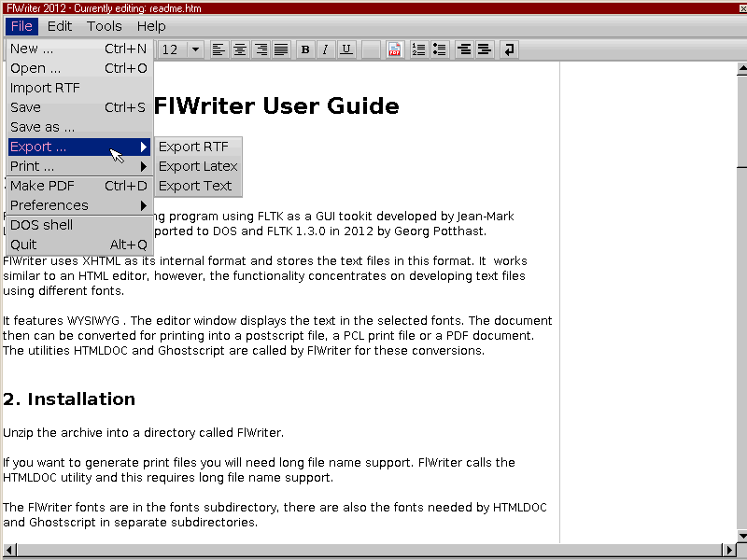Toggle underline formatting
Image resolution: width=747 pixels, height=560 pixels.
346,49
